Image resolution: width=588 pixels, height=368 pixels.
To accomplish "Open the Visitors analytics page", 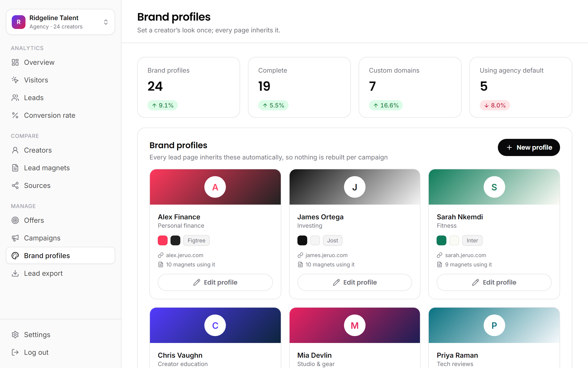I will click(x=61, y=80).
